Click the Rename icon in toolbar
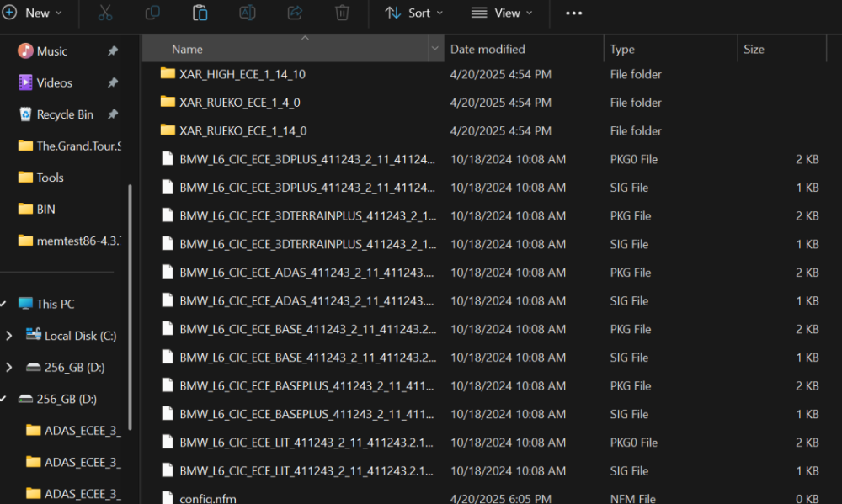The image size is (842, 504). tap(248, 13)
